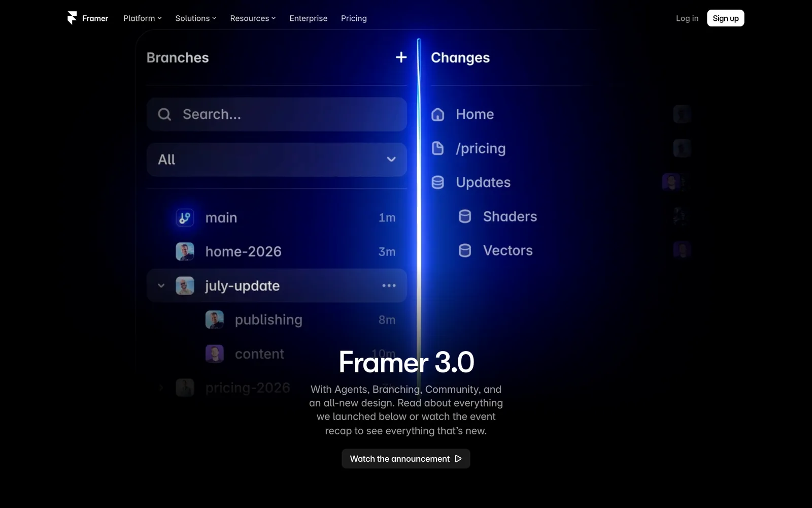Click the Vectors label in Changes

pos(508,250)
